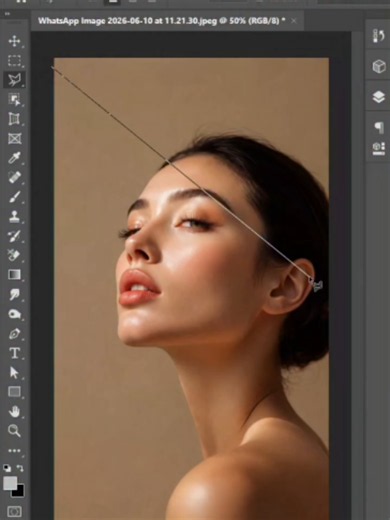Open the foreground color picker

[x=10, y=483]
